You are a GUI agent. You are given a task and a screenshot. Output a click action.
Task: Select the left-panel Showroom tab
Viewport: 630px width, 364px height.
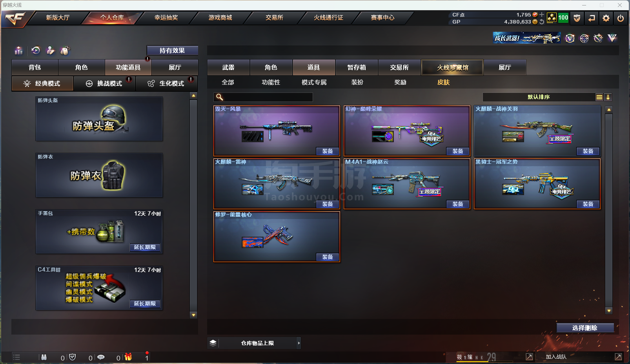(x=175, y=67)
